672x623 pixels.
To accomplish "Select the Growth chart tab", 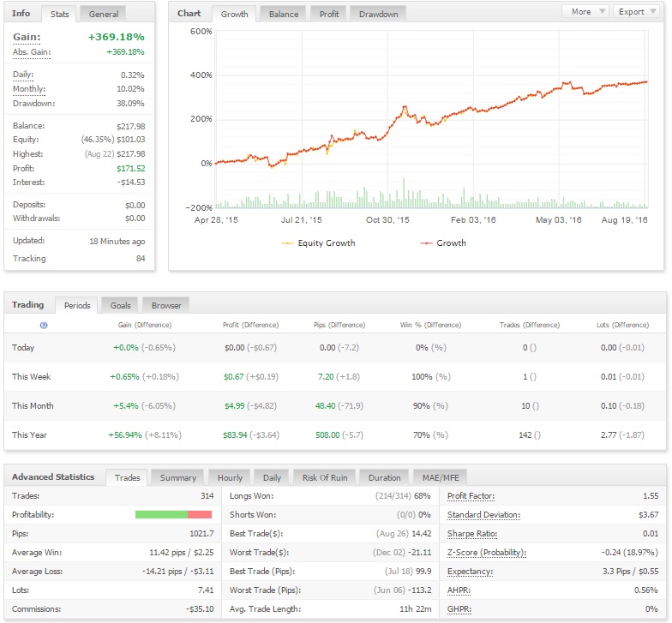I will (x=235, y=14).
